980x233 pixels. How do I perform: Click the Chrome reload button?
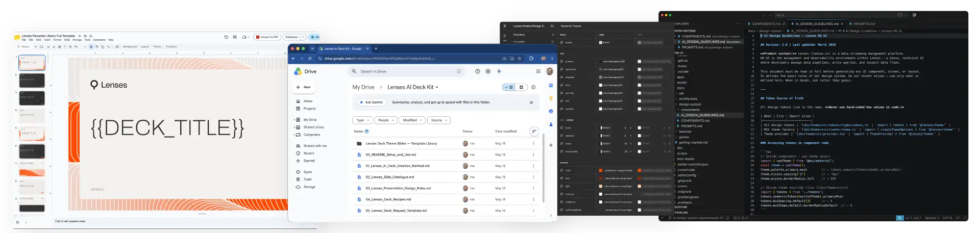310,59
